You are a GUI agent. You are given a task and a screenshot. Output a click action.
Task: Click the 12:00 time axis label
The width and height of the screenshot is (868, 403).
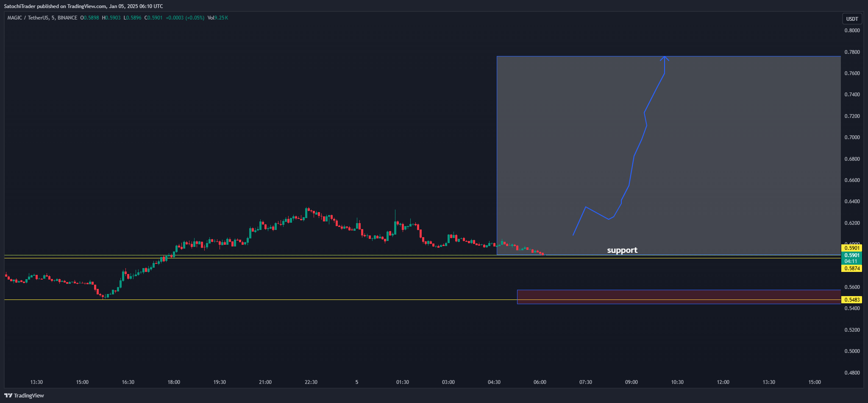pos(723,382)
